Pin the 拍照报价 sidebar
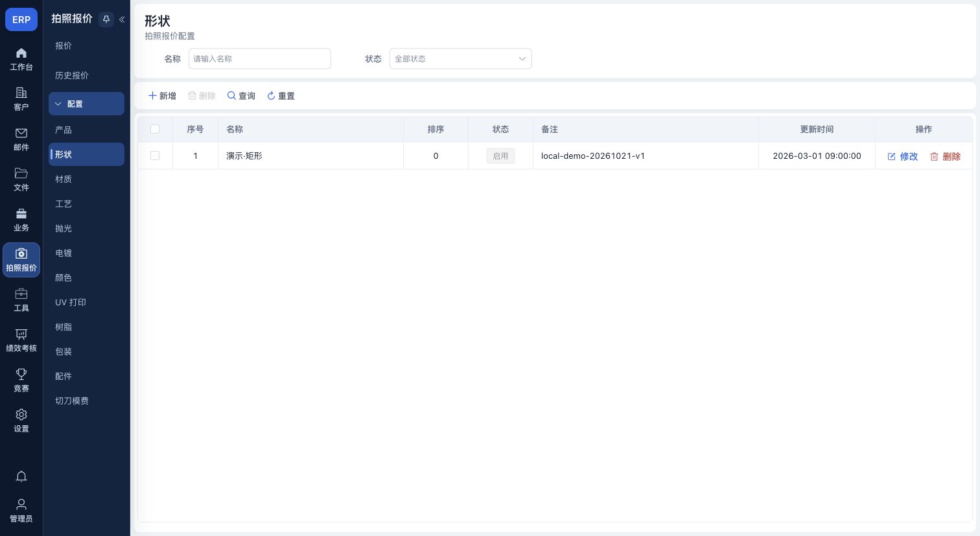Image resolution: width=980 pixels, height=536 pixels. (x=106, y=19)
